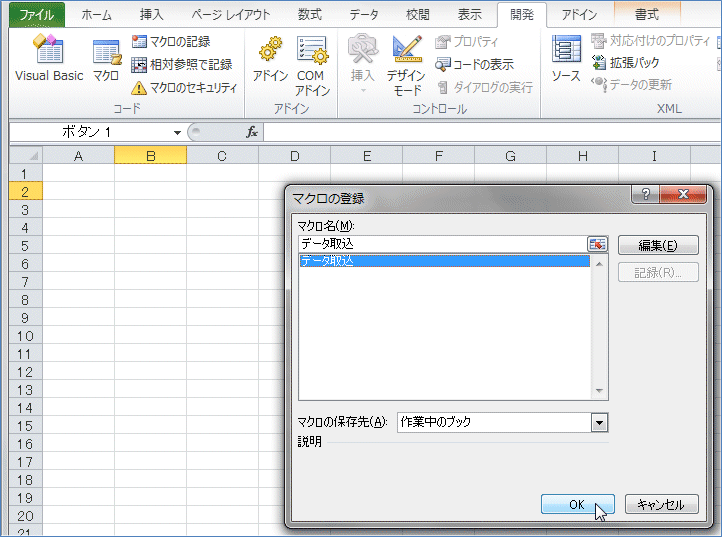
Task: Click the 編集(E) button
Action: pos(658,245)
